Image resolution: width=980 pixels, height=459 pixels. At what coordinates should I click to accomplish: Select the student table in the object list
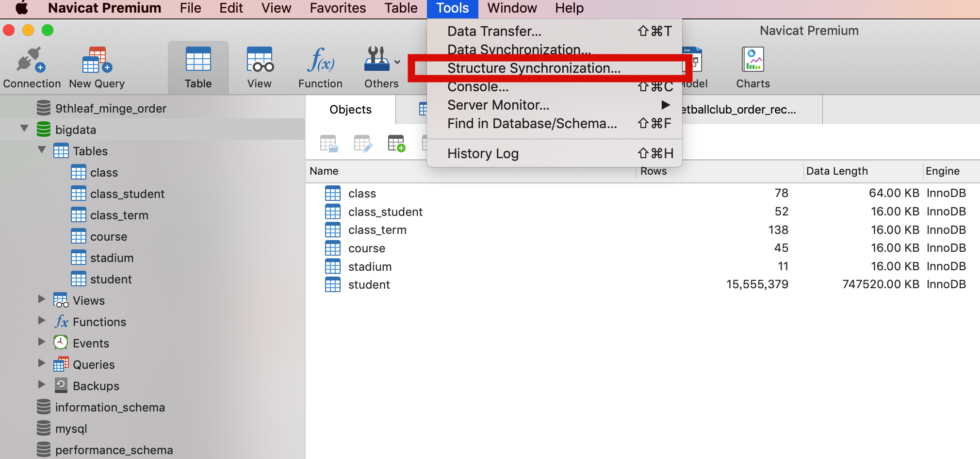(369, 284)
